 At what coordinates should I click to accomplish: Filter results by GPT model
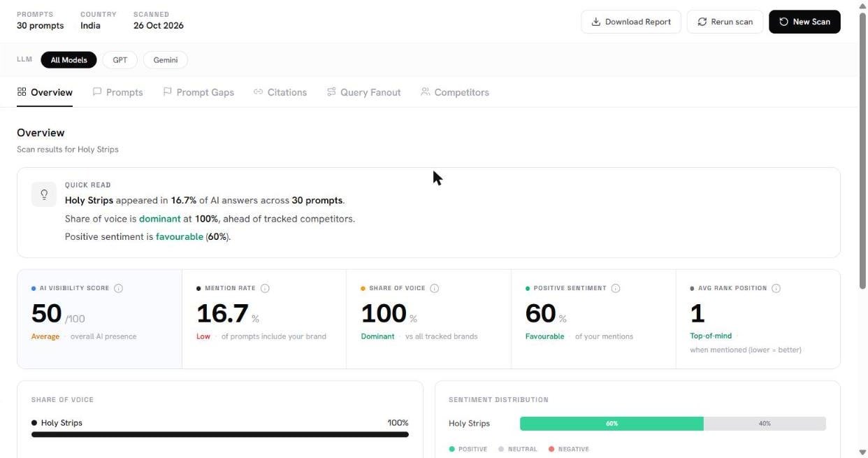(x=120, y=60)
